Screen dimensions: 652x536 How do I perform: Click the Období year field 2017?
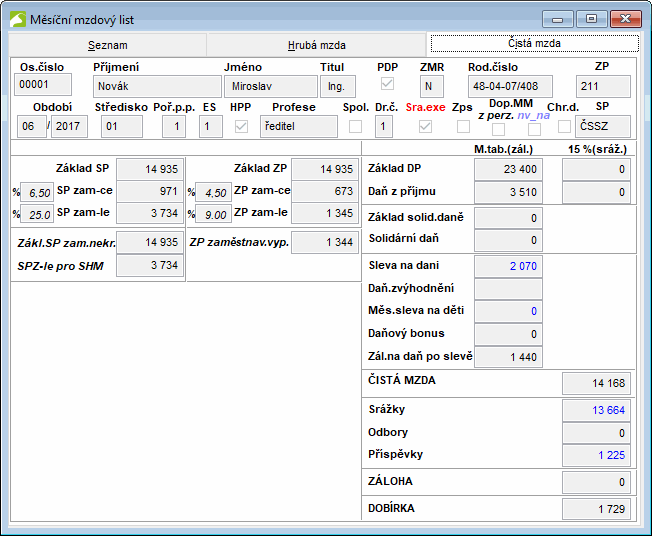[70, 126]
